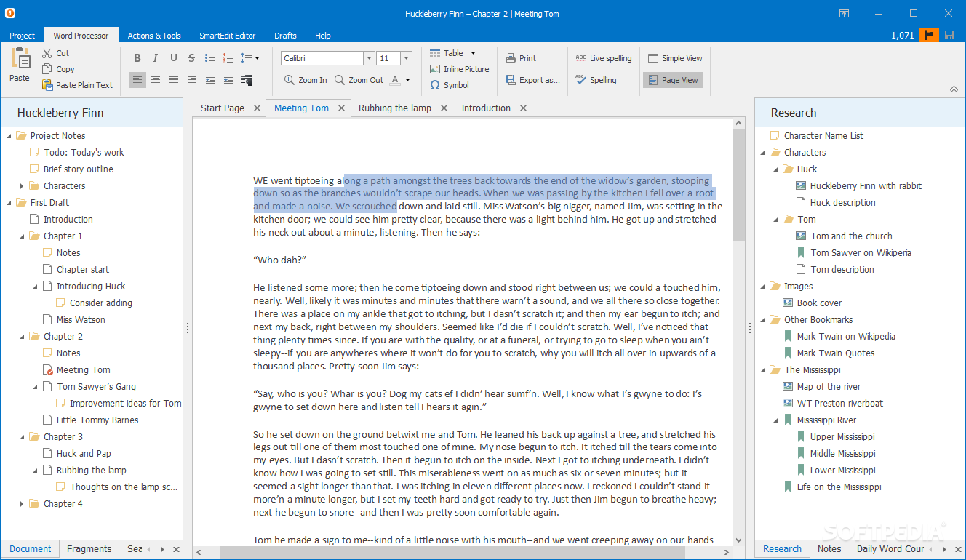The height and width of the screenshot is (560, 966).
Task: Click the scroll down arrow of document
Action: [x=738, y=540]
